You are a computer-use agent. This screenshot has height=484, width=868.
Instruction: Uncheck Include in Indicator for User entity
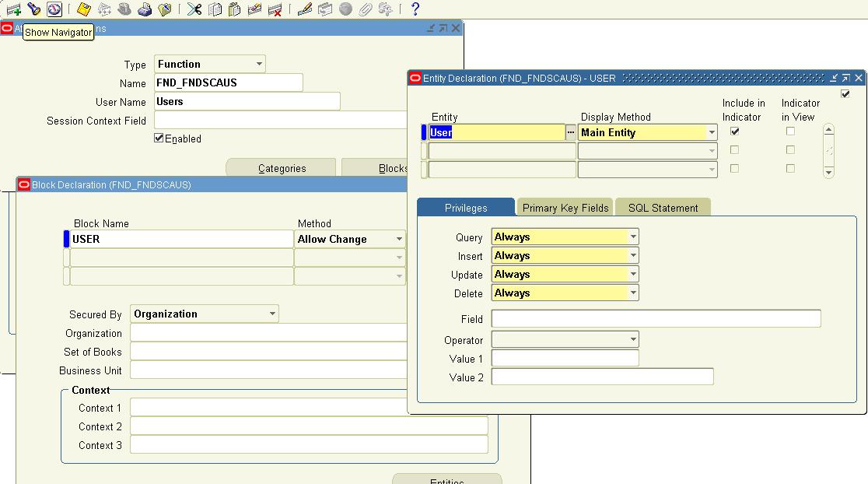coord(734,132)
